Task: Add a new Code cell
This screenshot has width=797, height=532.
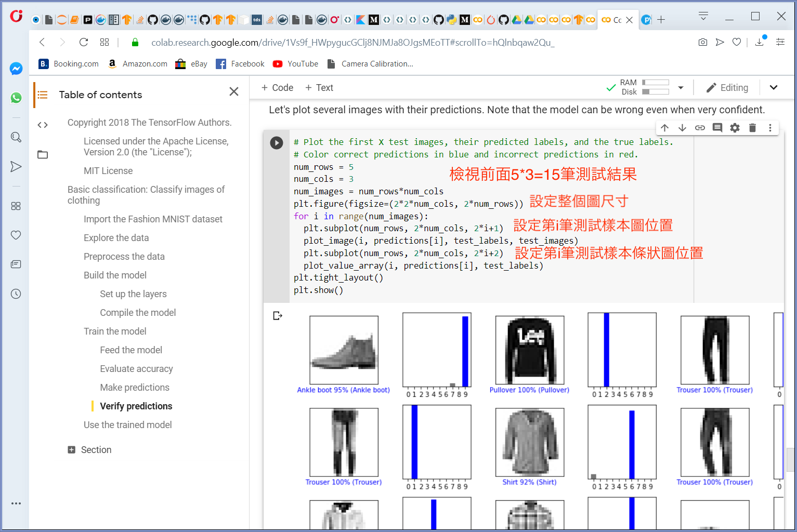Action: [278, 88]
